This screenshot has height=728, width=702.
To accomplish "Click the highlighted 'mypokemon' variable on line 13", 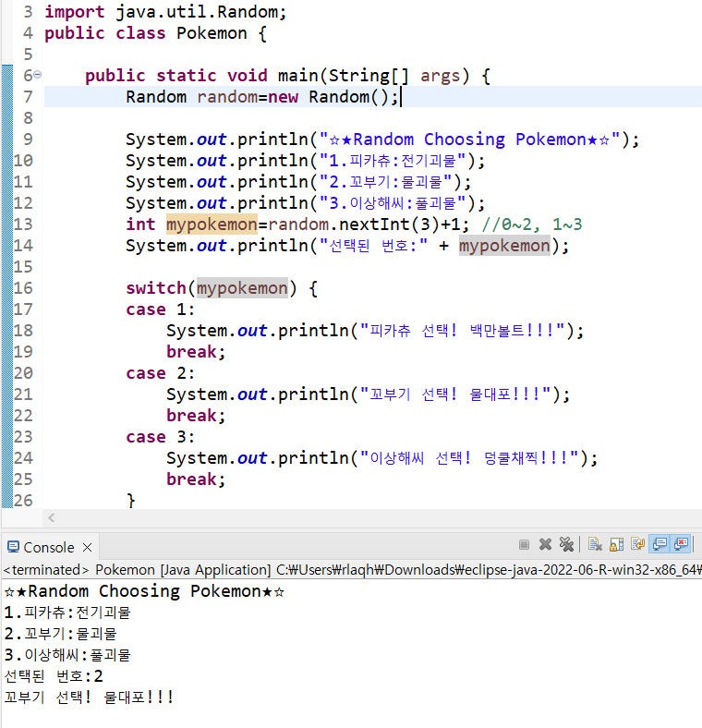I will click(212, 224).
